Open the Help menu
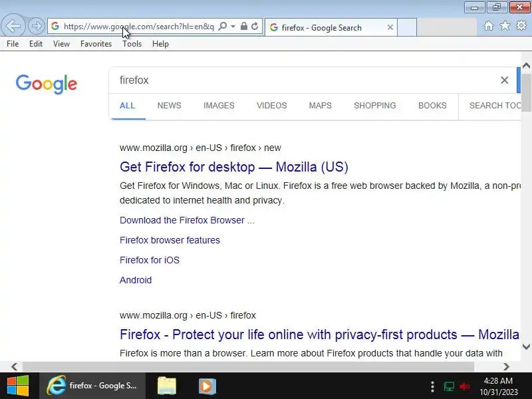 coord(160,44)
